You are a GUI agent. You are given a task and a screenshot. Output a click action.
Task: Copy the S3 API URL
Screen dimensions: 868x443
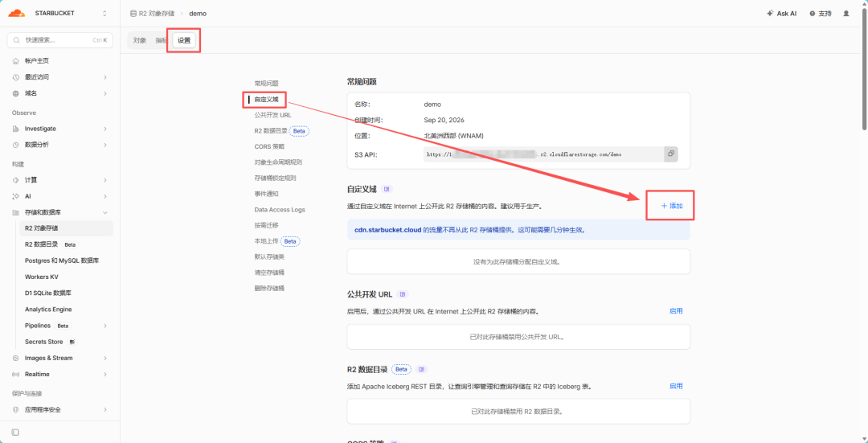point(671,154)
